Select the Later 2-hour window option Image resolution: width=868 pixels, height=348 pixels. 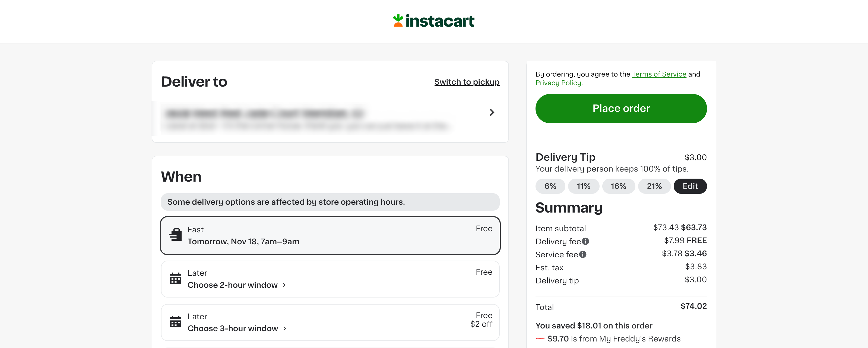330,279
